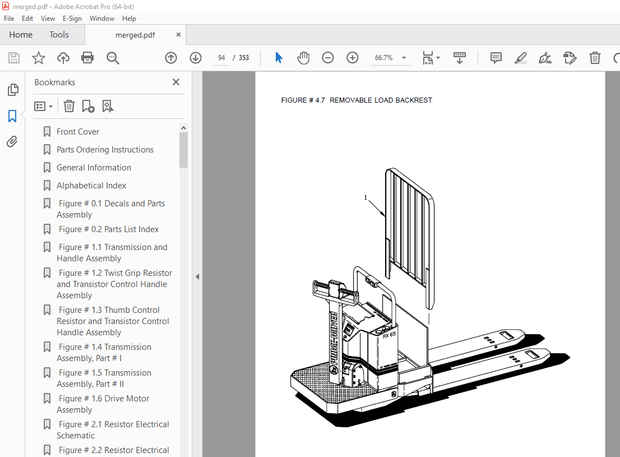The width and height of the screenshot is (620, 457).
Task: Go to the next page arrow
Action: (x=195, y=58)
